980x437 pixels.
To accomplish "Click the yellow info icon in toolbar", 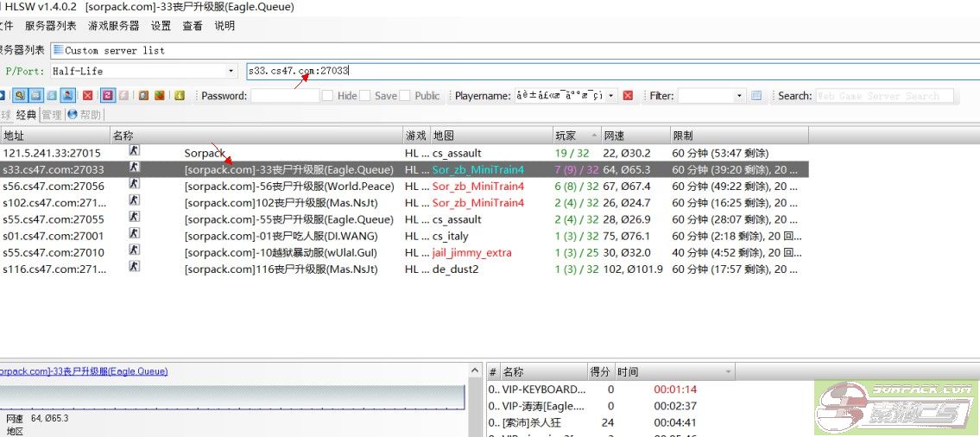I will 180,96.
